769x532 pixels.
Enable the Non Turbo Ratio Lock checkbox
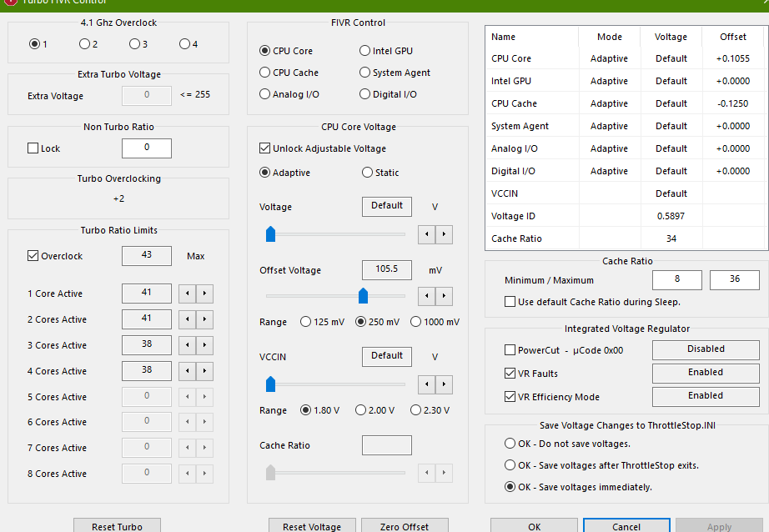coord(33,148)
